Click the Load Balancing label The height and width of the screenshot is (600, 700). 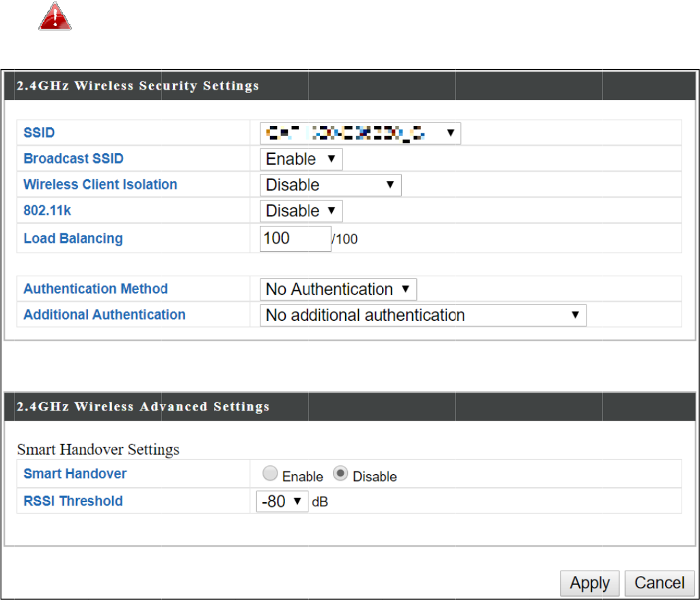tap(73, 239)
